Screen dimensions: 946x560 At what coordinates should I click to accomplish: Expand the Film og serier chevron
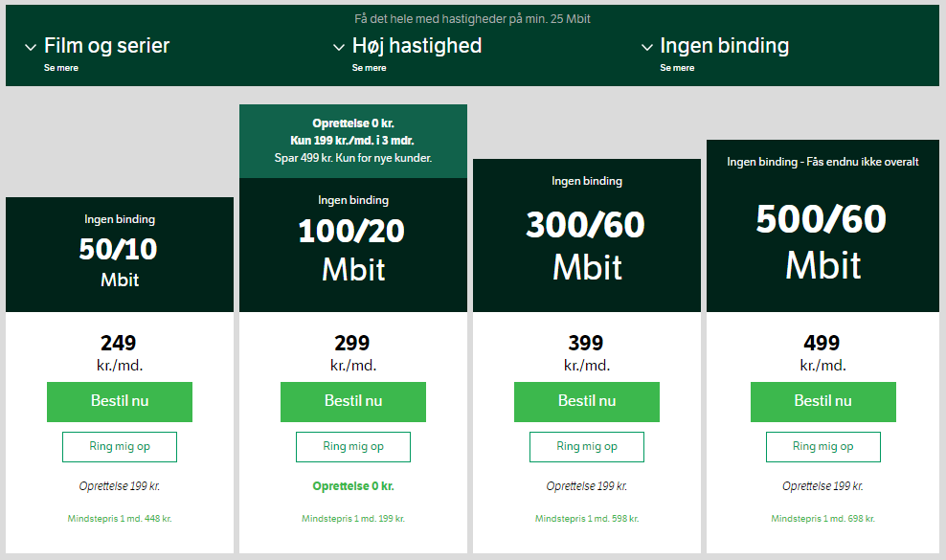pos(31,47)
